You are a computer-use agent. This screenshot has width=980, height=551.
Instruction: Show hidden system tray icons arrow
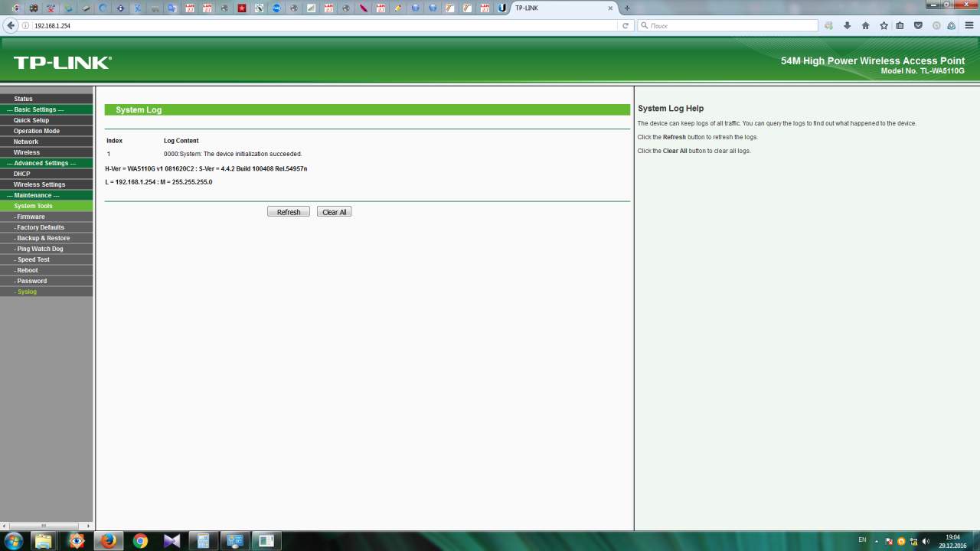coord(877,541)
